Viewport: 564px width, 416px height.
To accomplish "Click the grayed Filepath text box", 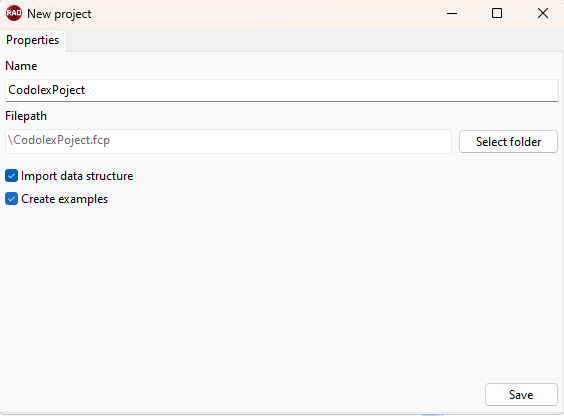I will [228, 141].
